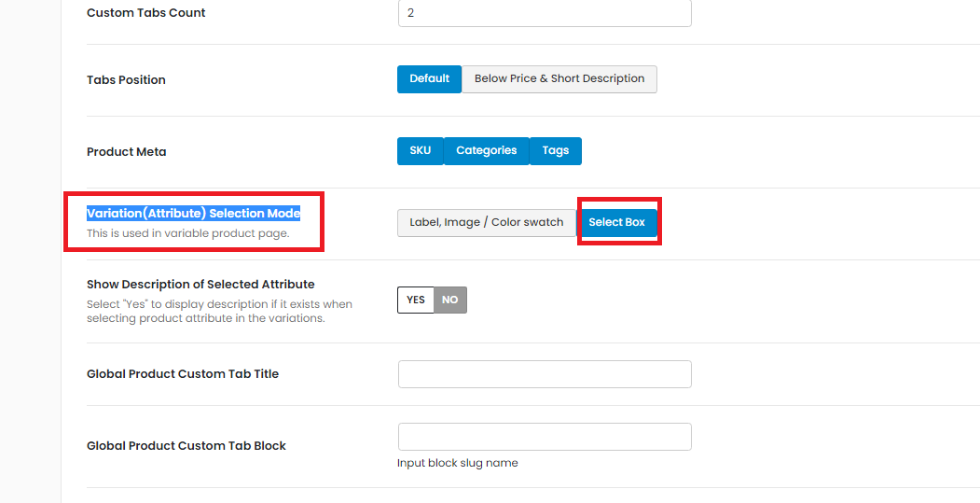Click the Tabs Position label

click(126, 80)
